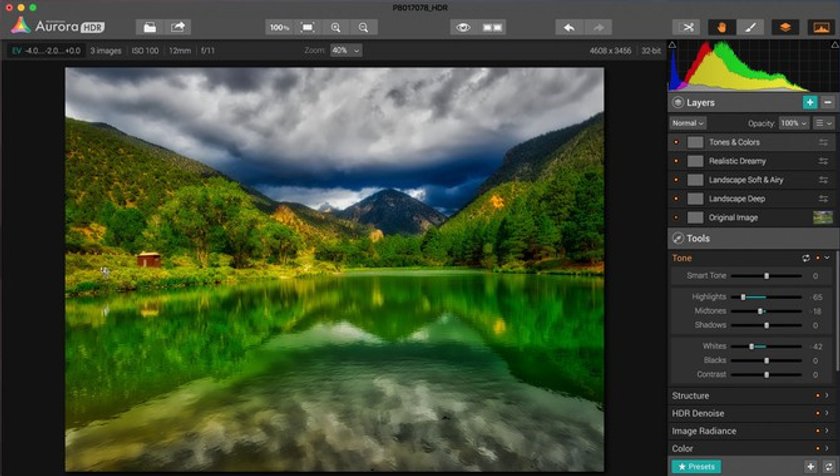Screen dimensions: 840x476
Task: Click the Original Image layer thumbnail
Action: point(823,217)
